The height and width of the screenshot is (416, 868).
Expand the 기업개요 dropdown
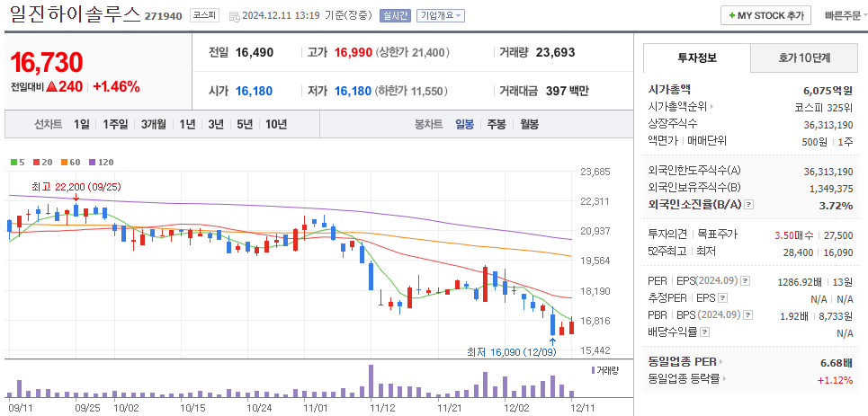click(441, 15)
